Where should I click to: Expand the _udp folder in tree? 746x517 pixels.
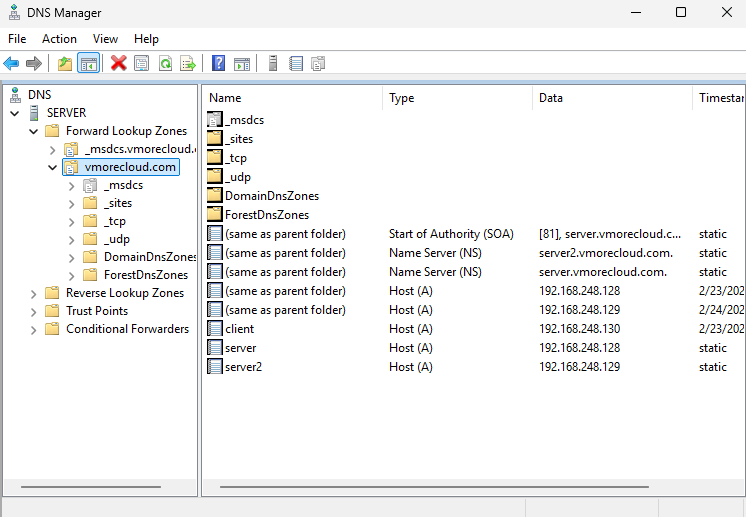pos(71,240)
